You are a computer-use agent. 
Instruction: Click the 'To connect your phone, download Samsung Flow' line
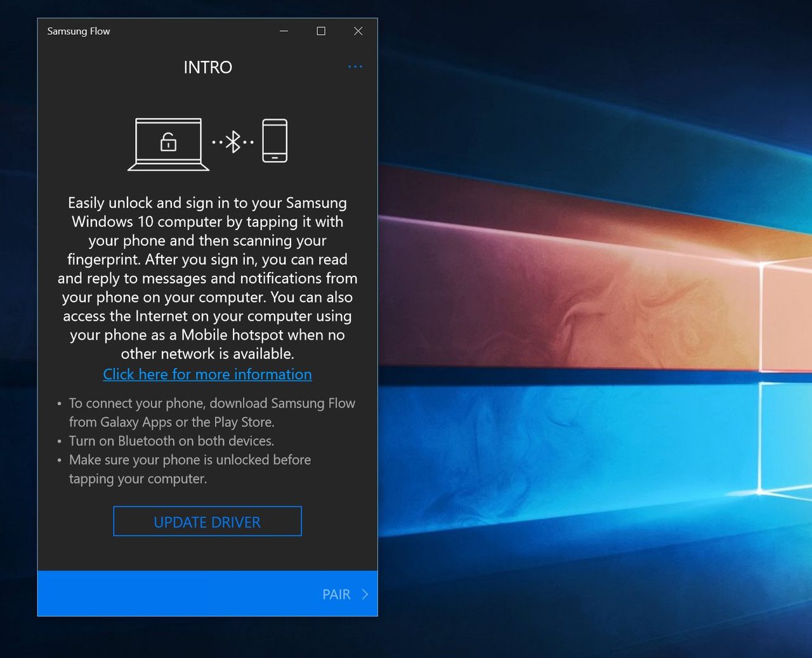tap(212, 403)
